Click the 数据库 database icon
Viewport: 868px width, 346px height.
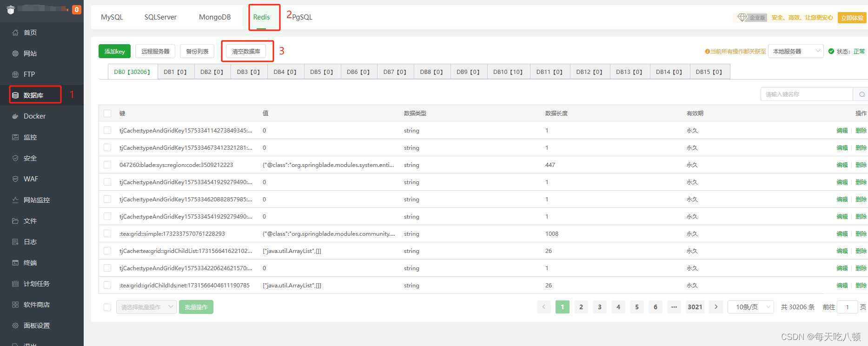click(15, 95)
